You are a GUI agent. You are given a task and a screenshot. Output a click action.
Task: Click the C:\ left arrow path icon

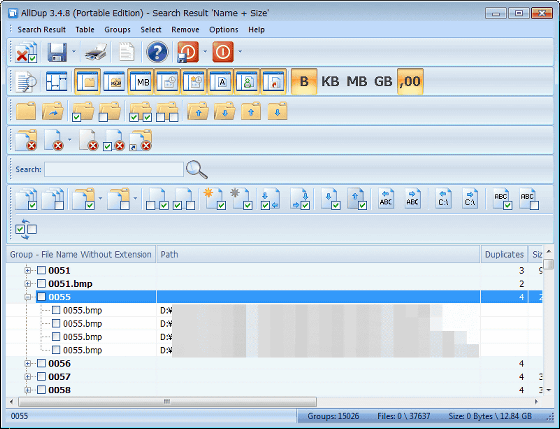(x=443, y=199)
